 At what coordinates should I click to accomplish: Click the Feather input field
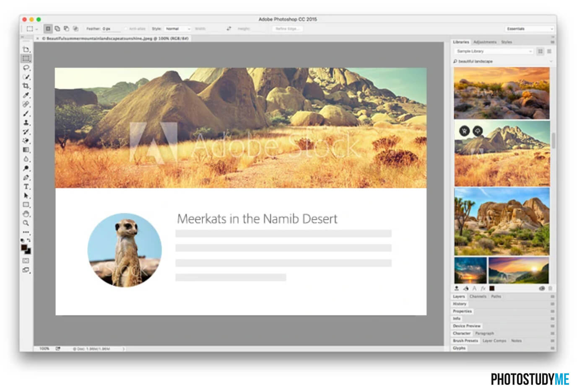[x=111, y=29]
